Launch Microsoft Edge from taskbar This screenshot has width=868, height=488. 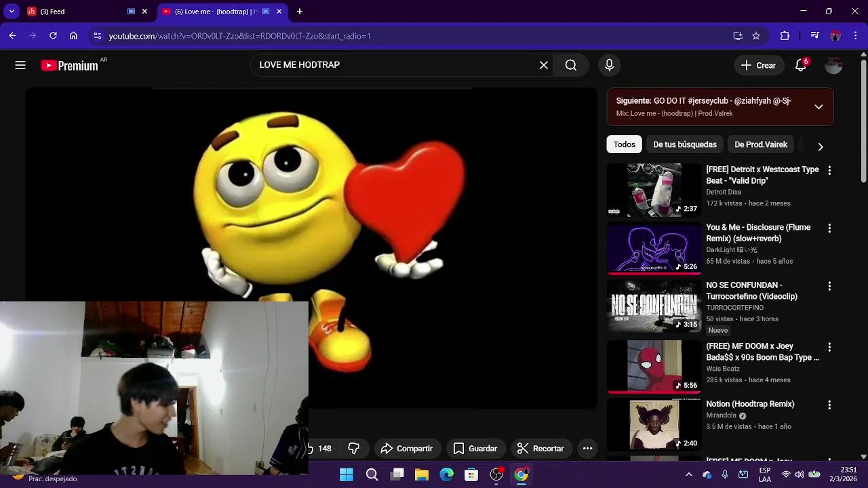[x=446, y=474]
